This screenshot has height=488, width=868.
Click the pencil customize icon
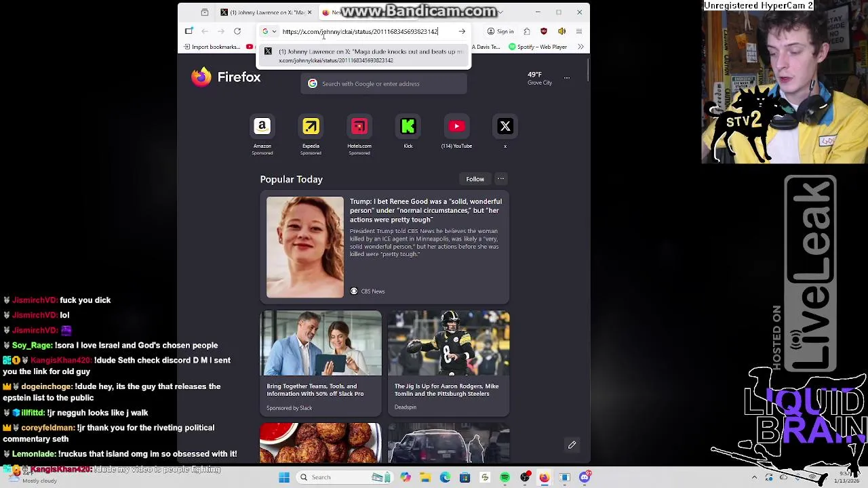pyautogui.click(x=572, y=445)
